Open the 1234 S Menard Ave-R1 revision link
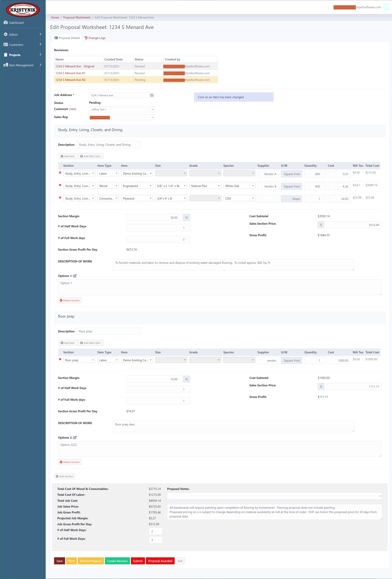Screen dimensions: 392x579 point(71,73)
